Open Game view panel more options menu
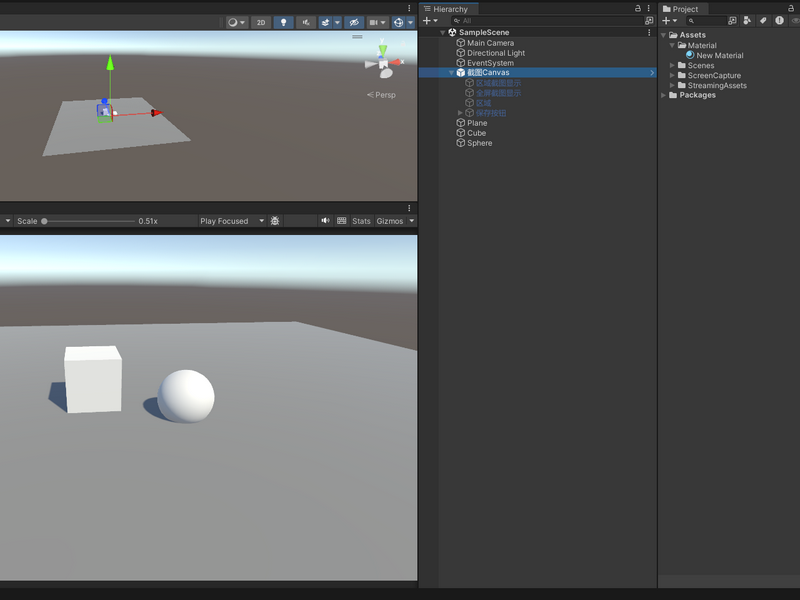800x600 pixels. (409, 208)
